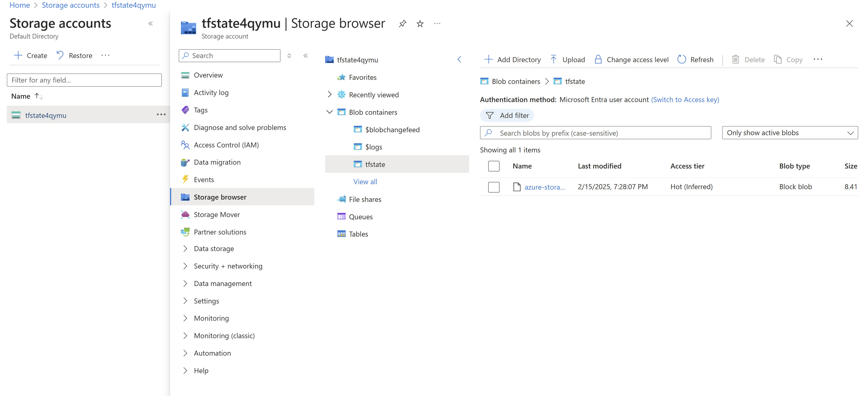Screen dimensions: 868x396
Task: Click the Change access level lock icon
Action: pos(598,60)
